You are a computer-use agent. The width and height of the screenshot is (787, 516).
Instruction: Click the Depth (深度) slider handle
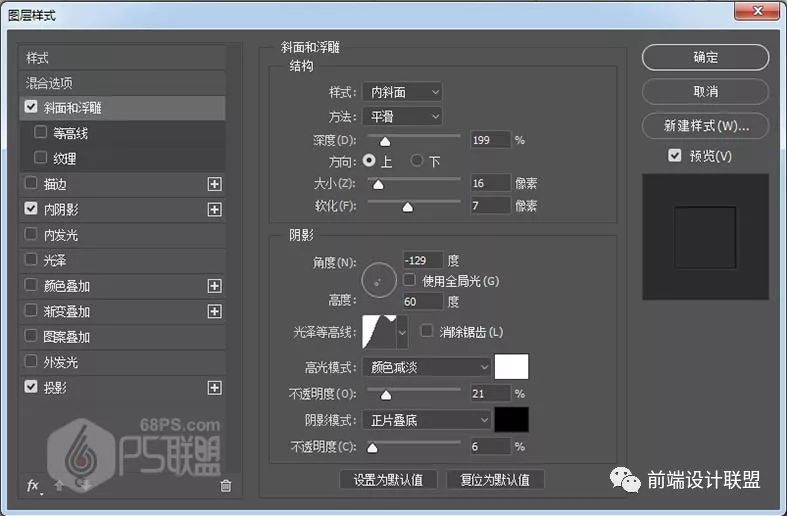tap(385, 142)
